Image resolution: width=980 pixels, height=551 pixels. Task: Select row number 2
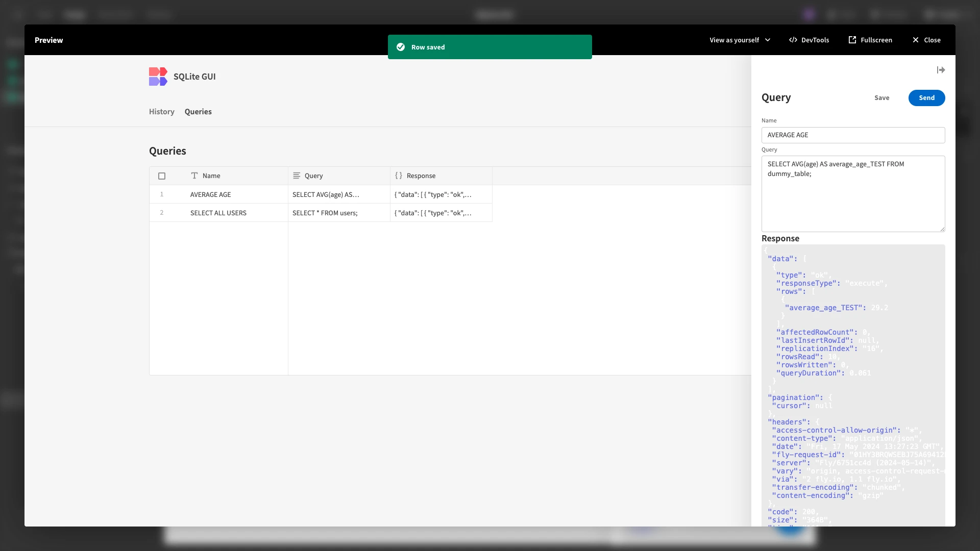pos(162,213)
